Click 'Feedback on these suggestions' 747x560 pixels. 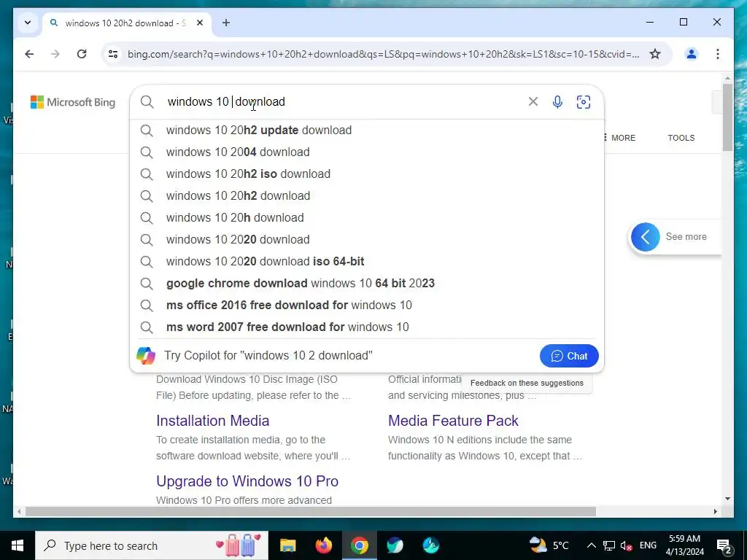(527, 383)
